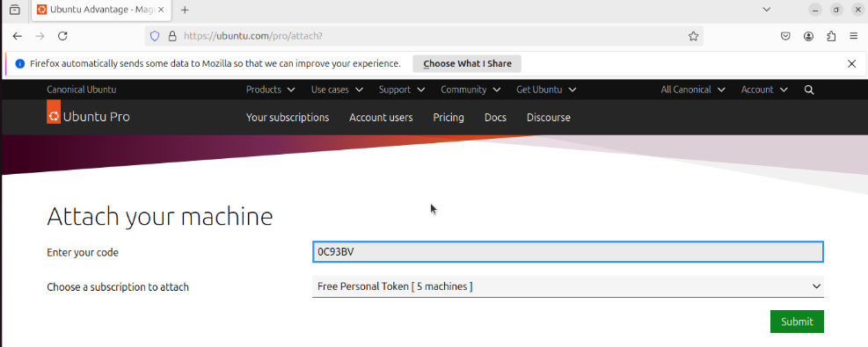The image size is (868, 347).
Task: Reload the current page
Action: (62, 36)
